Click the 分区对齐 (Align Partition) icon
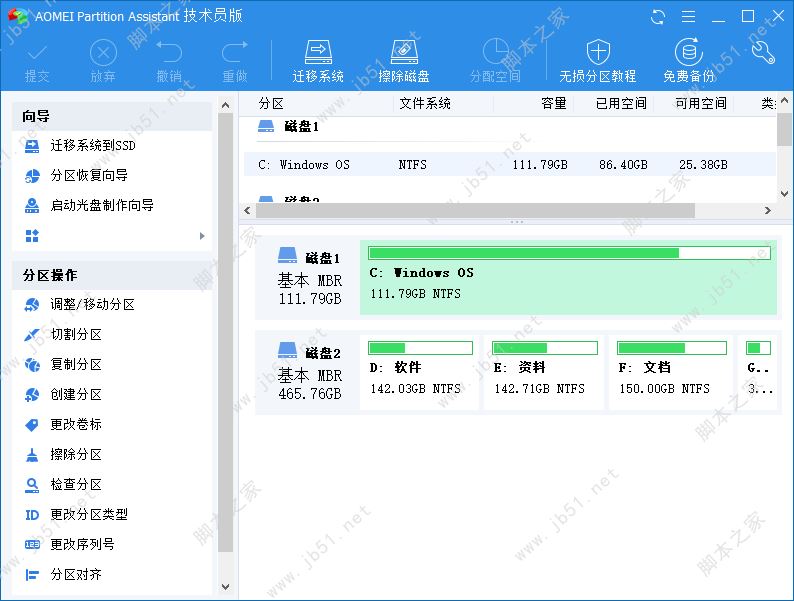The image size is (794, 601). [x=32, y=575]
